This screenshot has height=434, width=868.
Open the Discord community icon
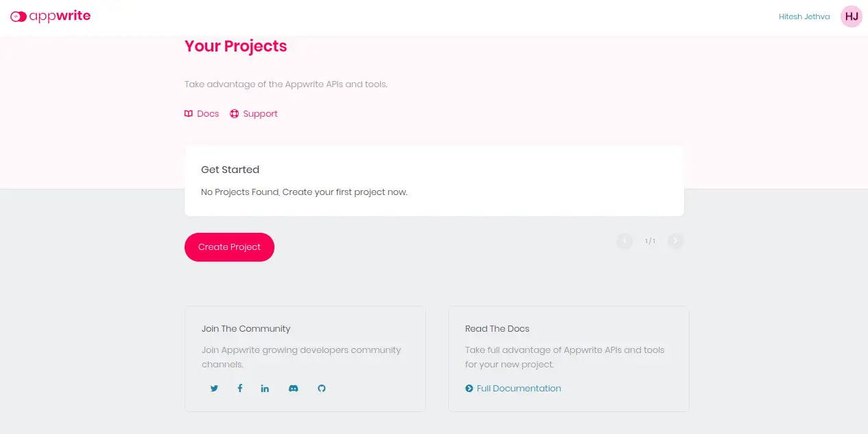click(293, 389)
